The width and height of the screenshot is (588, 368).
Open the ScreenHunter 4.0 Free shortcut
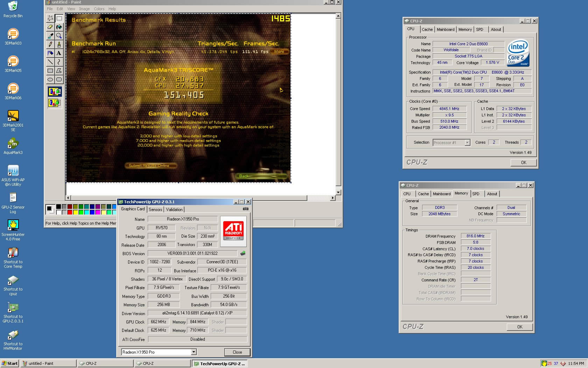(x=13, y=230)
